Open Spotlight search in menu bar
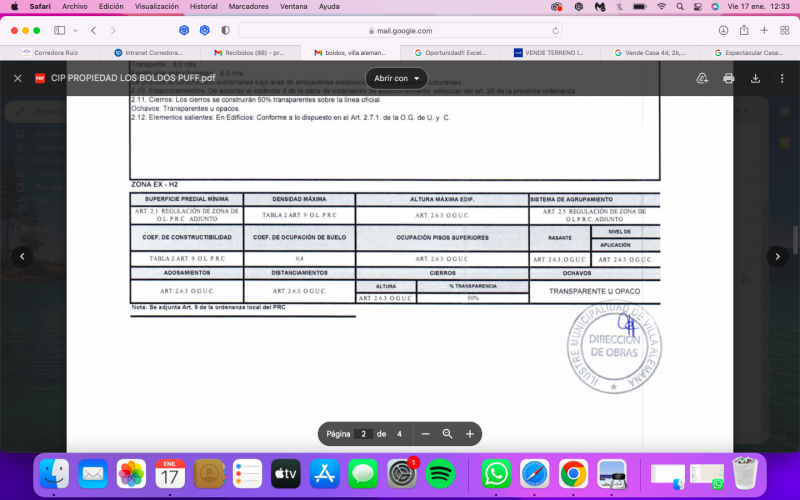 coord(680,7)
